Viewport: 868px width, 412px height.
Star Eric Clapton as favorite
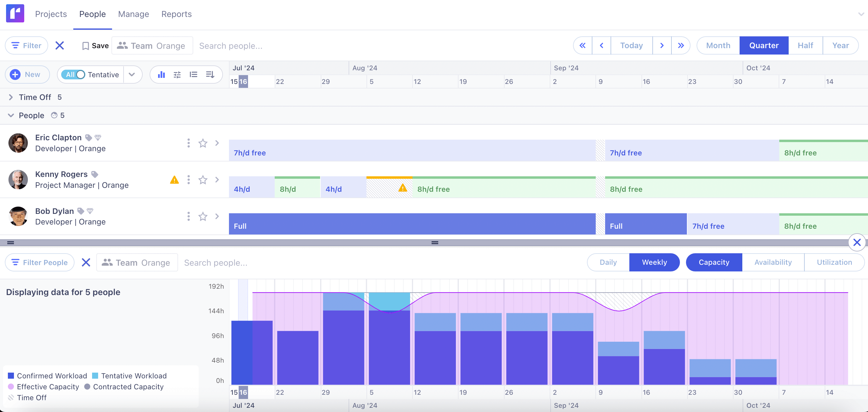(203, 143)
